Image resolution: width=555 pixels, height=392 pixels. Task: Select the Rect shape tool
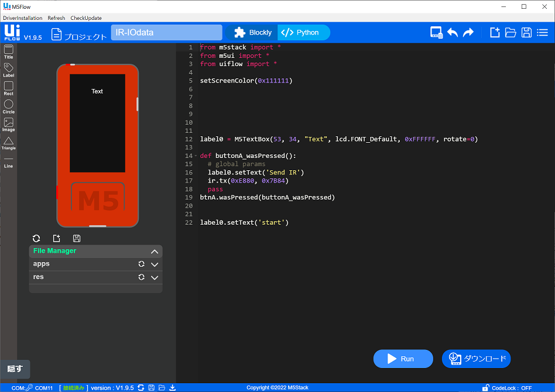click(x=9, y=88)
